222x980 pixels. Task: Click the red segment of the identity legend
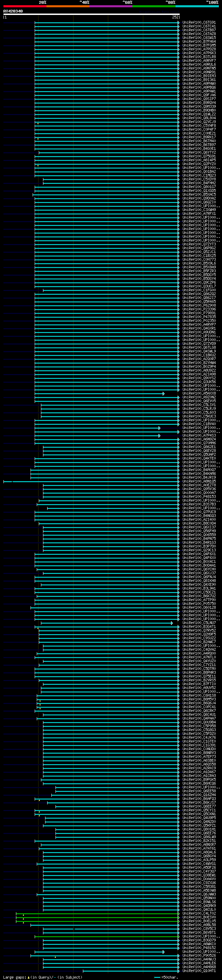point(25,7)
